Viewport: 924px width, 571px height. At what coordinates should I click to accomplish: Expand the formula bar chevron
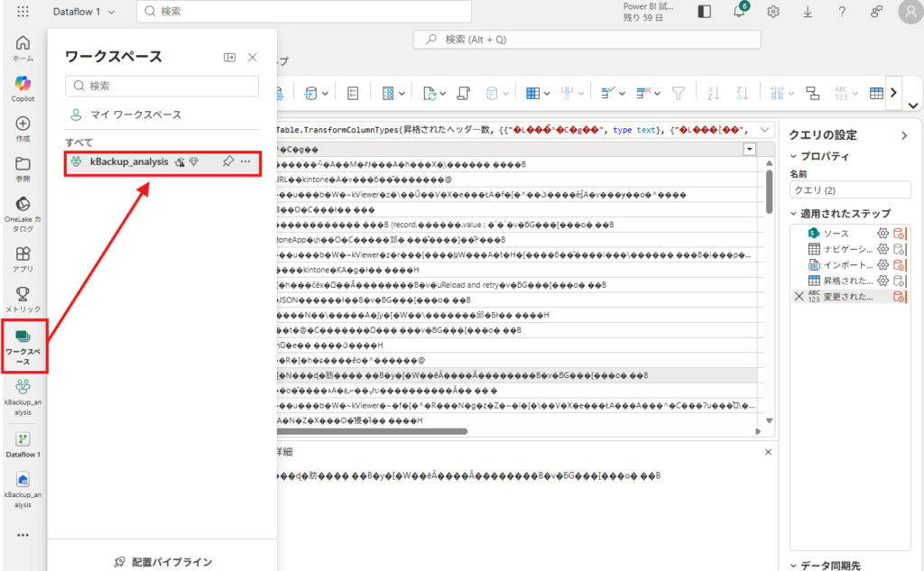766,130
